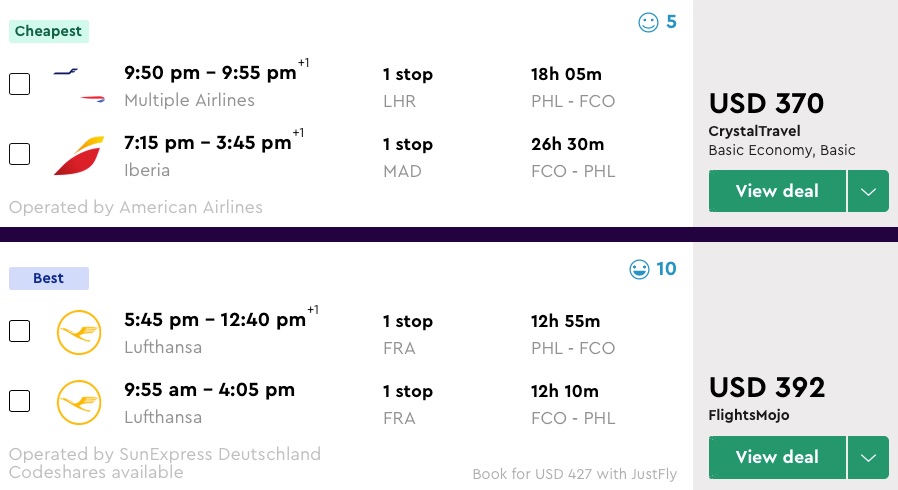Click the Best badge label
The width and height of the screenshot is (898, 490).
pos(49,279)
